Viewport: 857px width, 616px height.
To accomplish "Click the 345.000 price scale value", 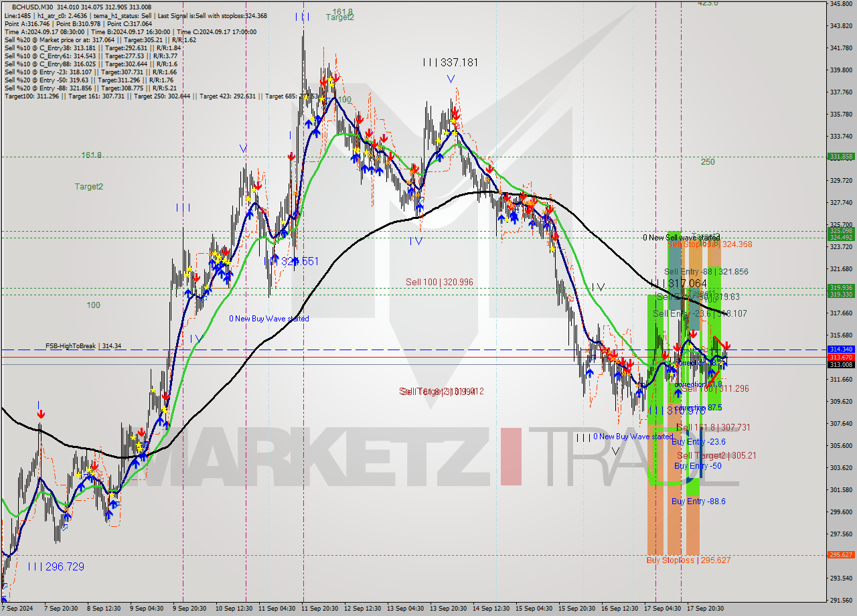I will coord(841,3).
